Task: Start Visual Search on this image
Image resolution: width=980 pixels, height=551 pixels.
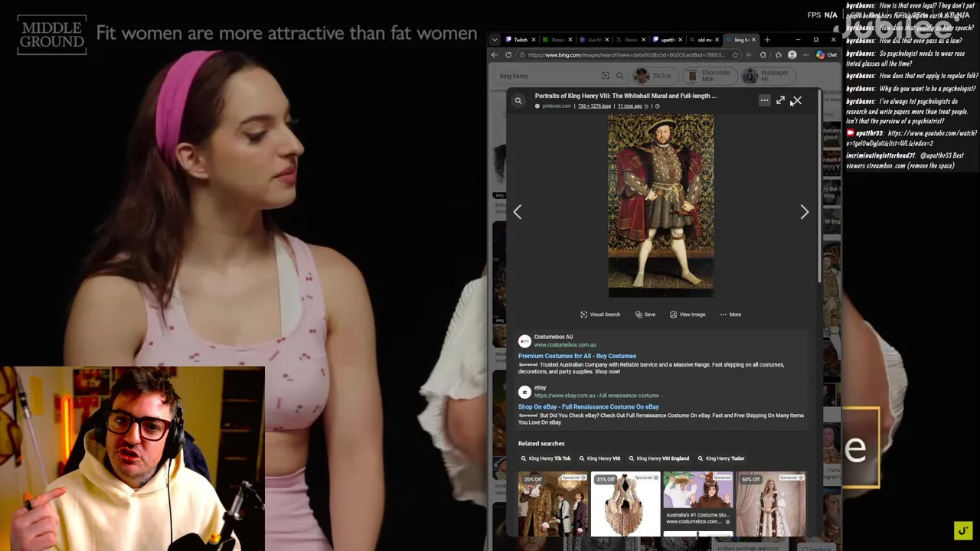Action: [600, 315]
